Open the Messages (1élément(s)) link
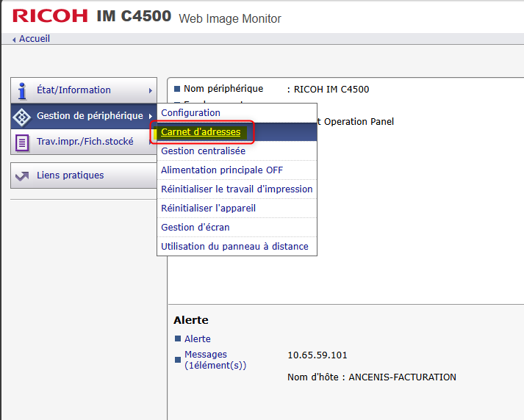Image resolution: width=524 pixels, height=420 pixels. 215,360
